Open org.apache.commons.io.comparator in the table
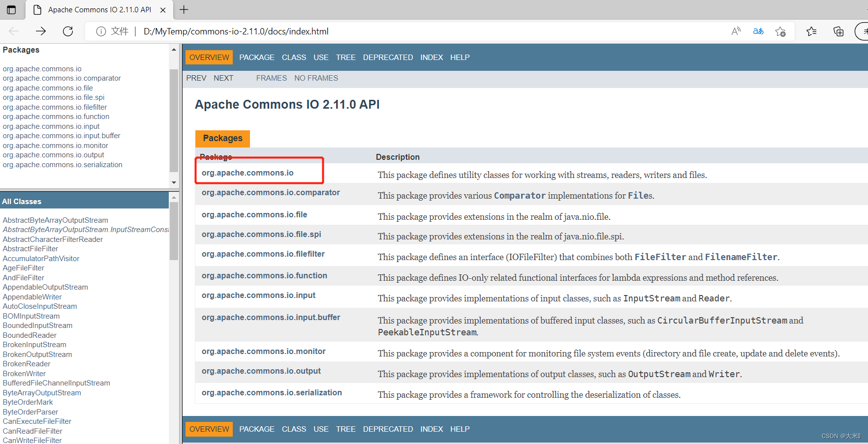The image size is (868, 444). 271,193
